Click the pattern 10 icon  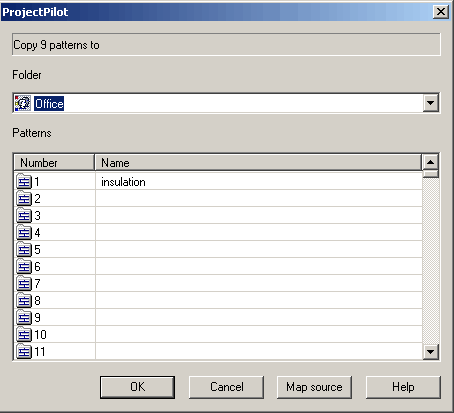(x=24, y=335)
